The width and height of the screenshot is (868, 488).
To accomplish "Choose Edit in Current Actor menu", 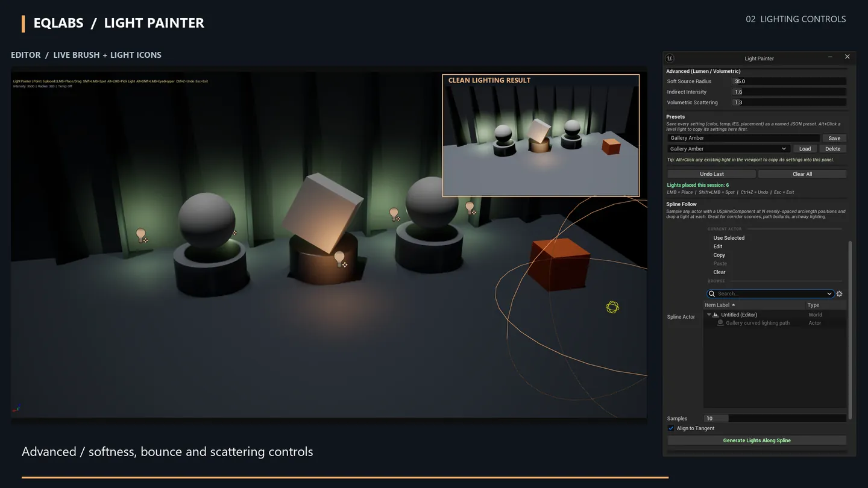I will point(718,246).
